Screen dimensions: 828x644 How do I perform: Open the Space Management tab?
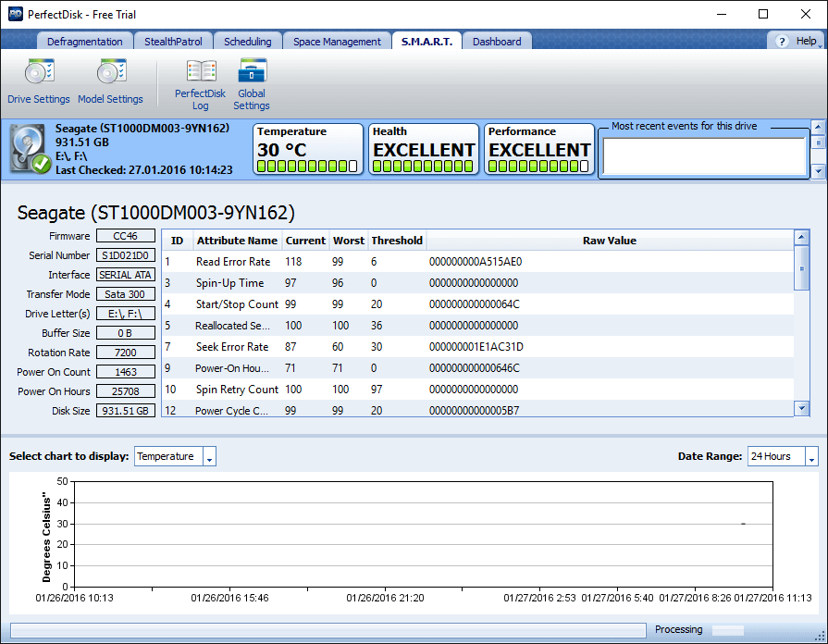(x=337, y=42)
